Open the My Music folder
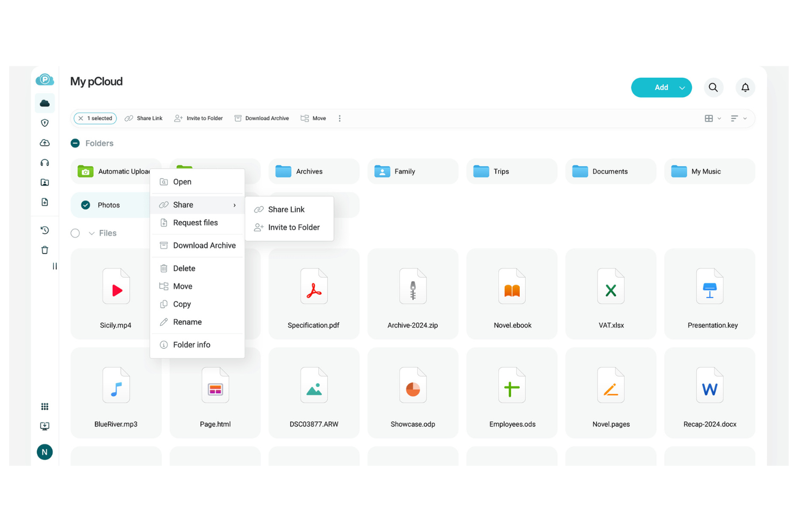798x532 pixels. tap(710, 171)
